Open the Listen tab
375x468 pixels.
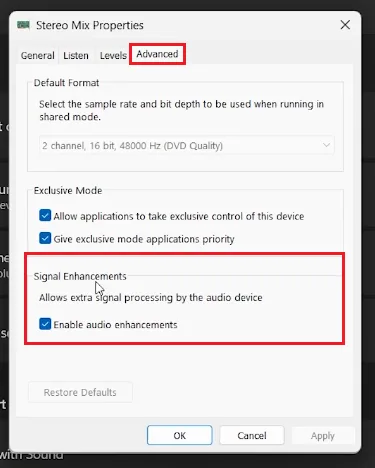point(76,55)
